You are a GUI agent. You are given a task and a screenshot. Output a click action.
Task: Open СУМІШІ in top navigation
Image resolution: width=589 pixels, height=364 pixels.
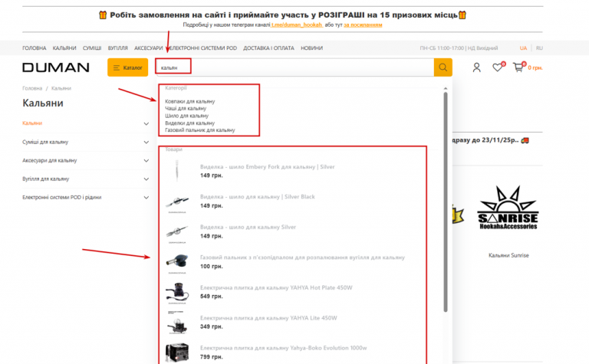pos(92,48)
